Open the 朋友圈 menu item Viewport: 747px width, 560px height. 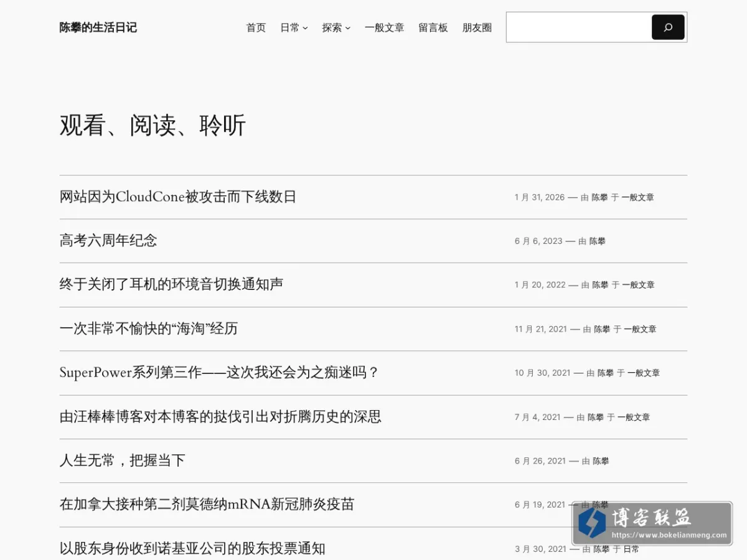pos(477,27)
